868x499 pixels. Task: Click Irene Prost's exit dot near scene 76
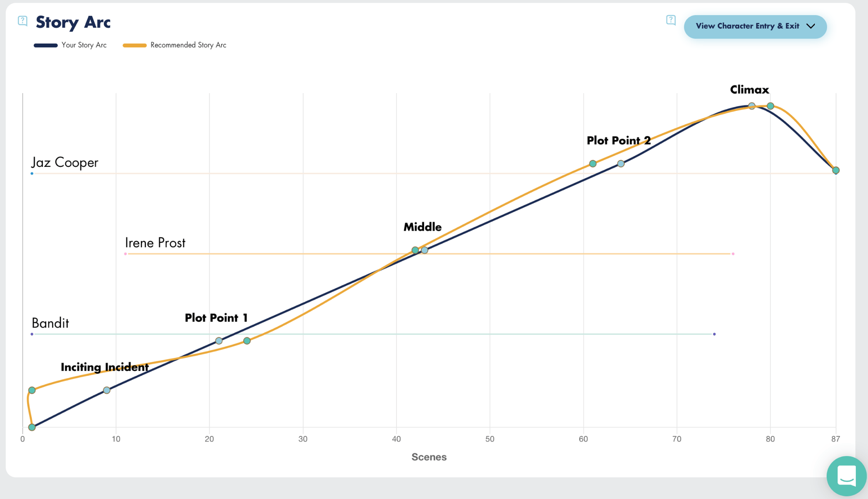coord(733,254)
